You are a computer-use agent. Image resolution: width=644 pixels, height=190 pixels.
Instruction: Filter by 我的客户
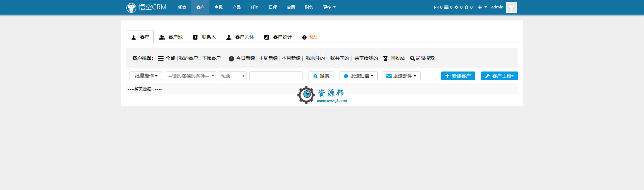[x=189, y=58]
